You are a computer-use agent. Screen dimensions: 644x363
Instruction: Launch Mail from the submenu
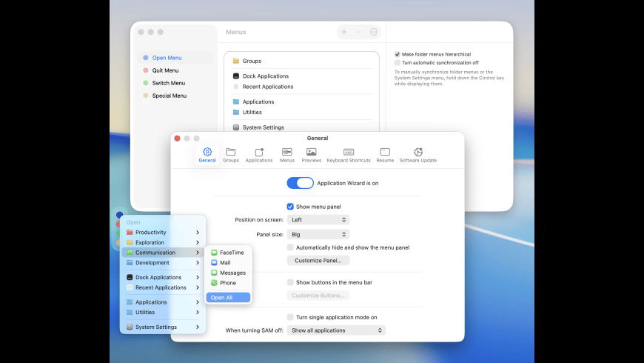228,262
